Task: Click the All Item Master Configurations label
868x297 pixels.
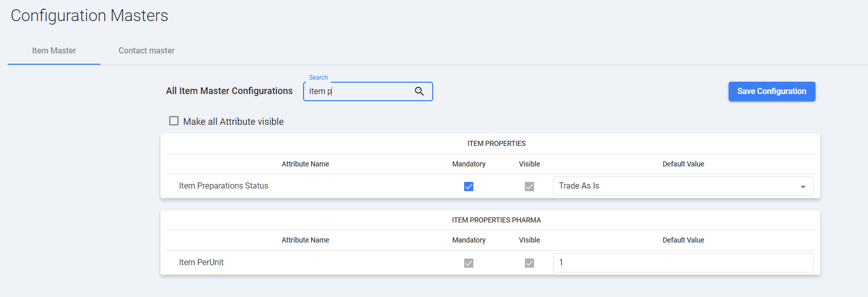Action: (229, 91)
